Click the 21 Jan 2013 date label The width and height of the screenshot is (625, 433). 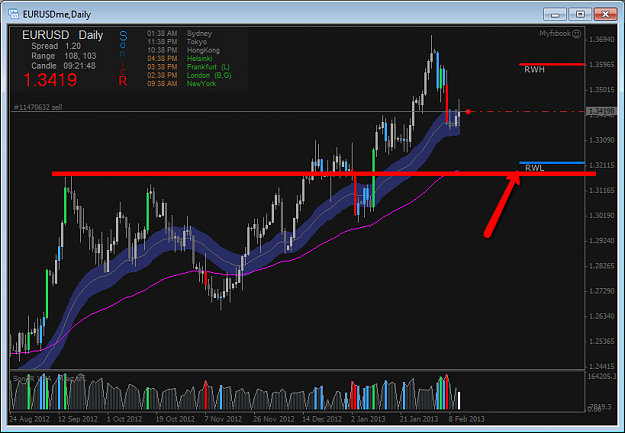(x=419, y=419)
